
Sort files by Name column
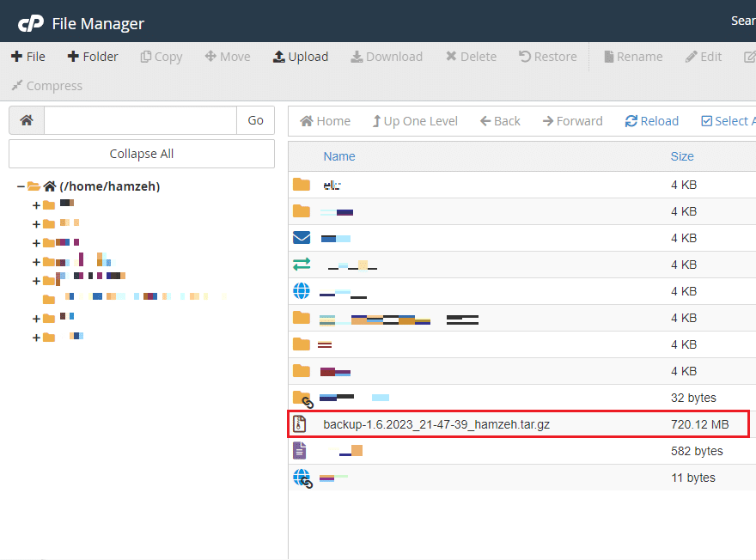339,156
